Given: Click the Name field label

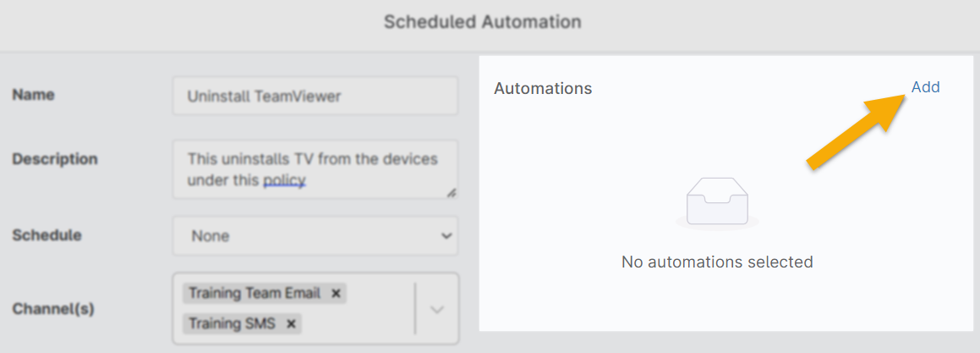Looking at the screenshot, I should click(x=34, y=95).
